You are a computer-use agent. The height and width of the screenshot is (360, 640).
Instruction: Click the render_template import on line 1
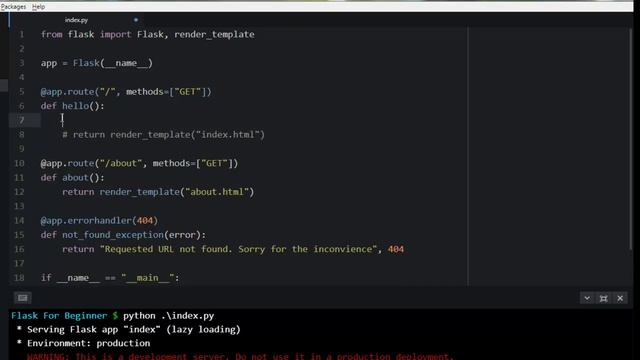click(214, 34)
